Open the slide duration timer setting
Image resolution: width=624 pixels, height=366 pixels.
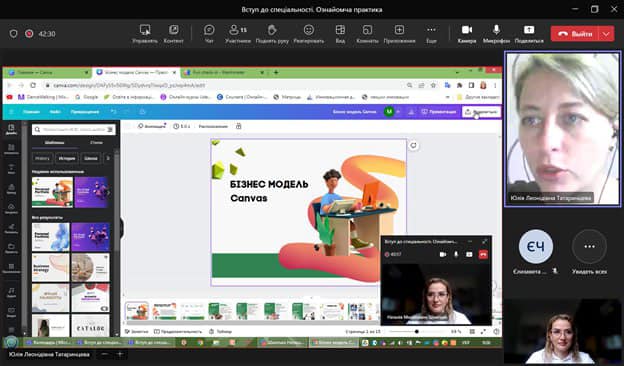click(181, 126)
